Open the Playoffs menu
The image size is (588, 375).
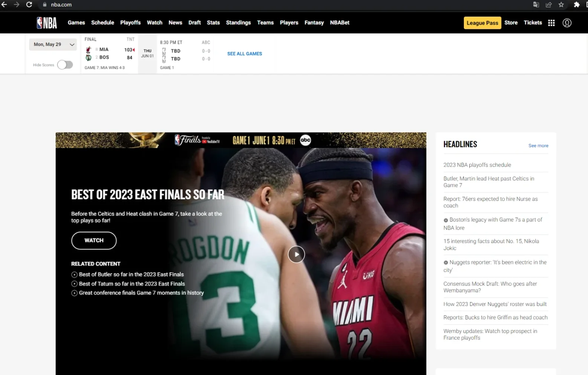tap(130, 23)
